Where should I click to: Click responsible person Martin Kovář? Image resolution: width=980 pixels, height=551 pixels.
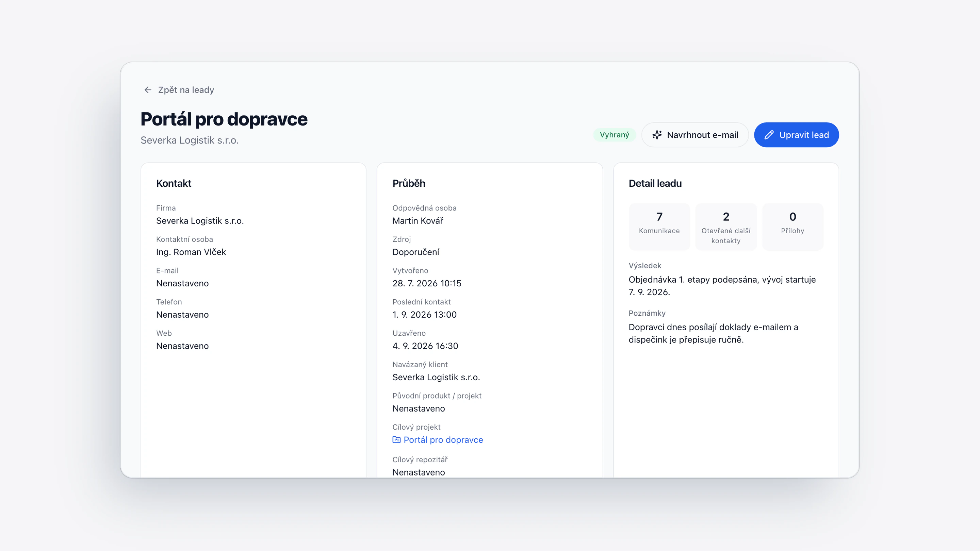(x=418, y=220)
